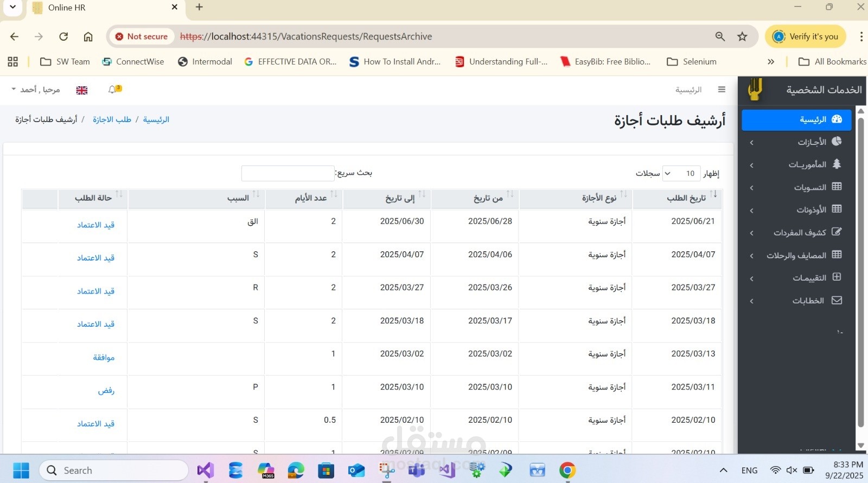The height and width of the screenshot is (483, 868).
Task: Click the بحث سريع quick search field
Action: pos(288,174)
